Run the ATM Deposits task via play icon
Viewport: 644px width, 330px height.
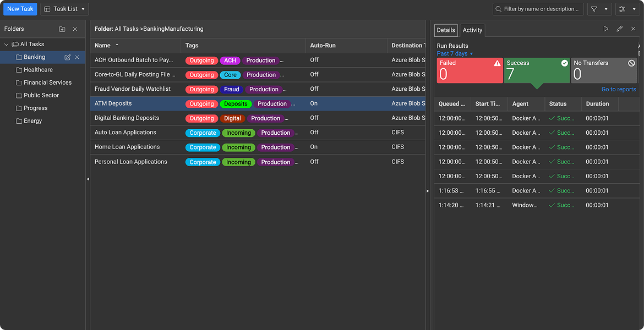(606, 29)
